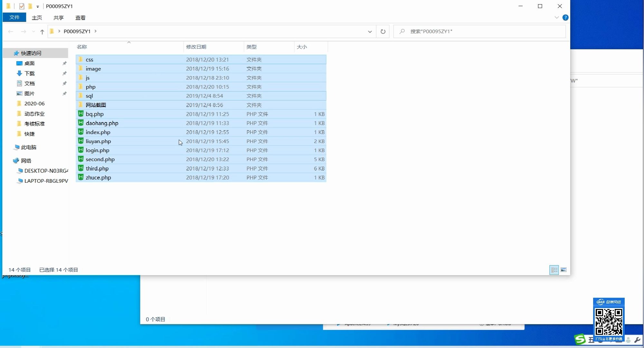Viewport: 644px width, 348px height.
Task: Unpin 桌面 using its pin icon
Action: (64, 63)
